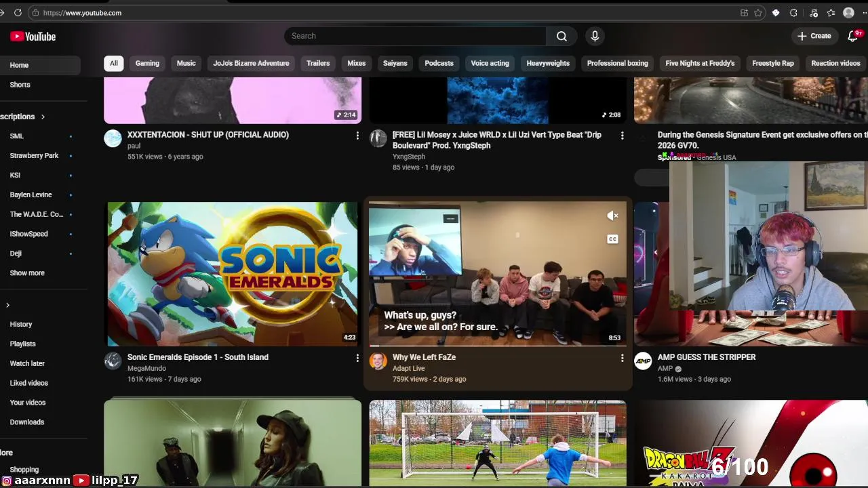Image resolution: width=868 pixels, height=488 pixels.
Task: Open options menu for Sonic Emeralds video
Action: click(x=357, y=358)
